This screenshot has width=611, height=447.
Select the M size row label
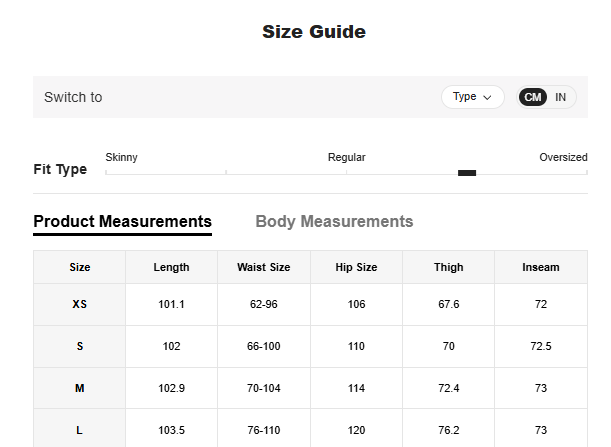[80, 388]
